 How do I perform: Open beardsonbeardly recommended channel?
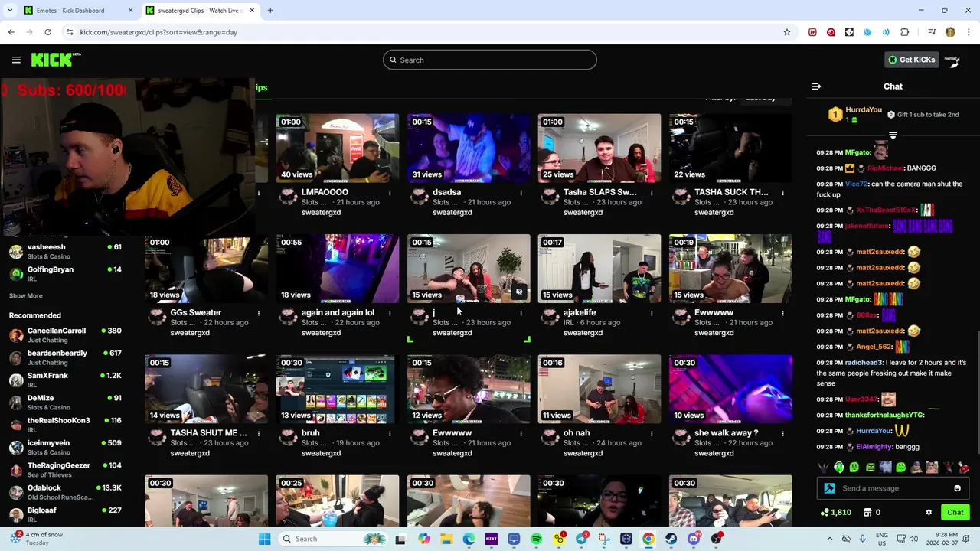click(65, 357)
